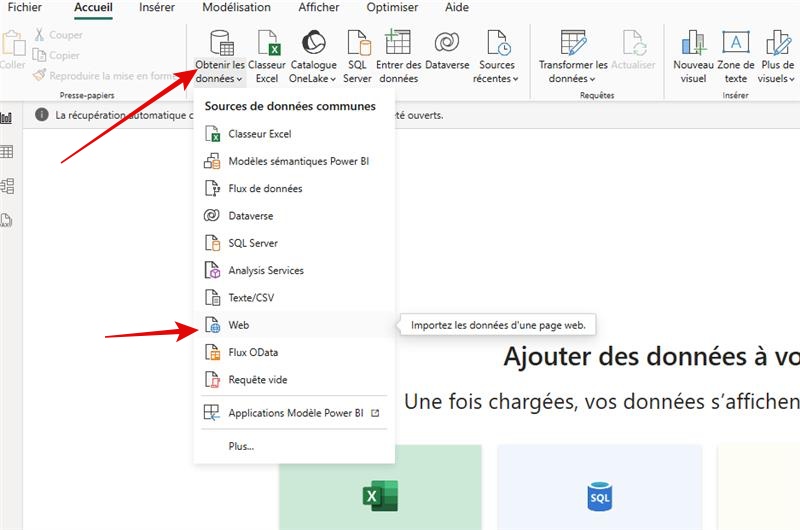
Task: Choose Texte/CSV source
Action: pos(294,298)
